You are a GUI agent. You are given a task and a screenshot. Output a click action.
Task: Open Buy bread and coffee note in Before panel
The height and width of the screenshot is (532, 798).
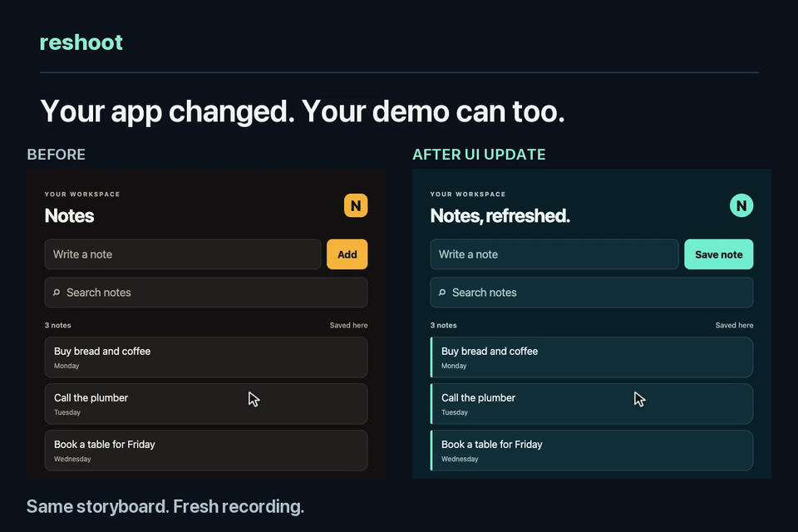(x=206, y=357)
